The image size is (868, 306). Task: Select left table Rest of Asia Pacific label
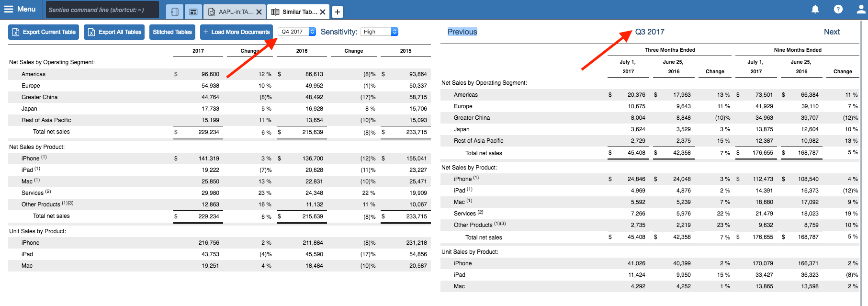point(46,120)
